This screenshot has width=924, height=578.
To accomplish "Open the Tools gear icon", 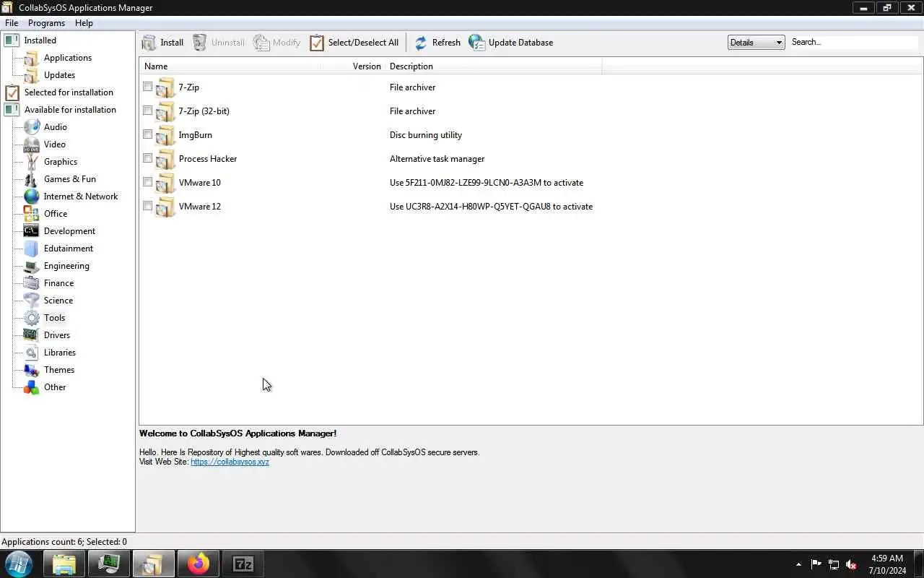I will pyautogui.click(x=32, y=318).
